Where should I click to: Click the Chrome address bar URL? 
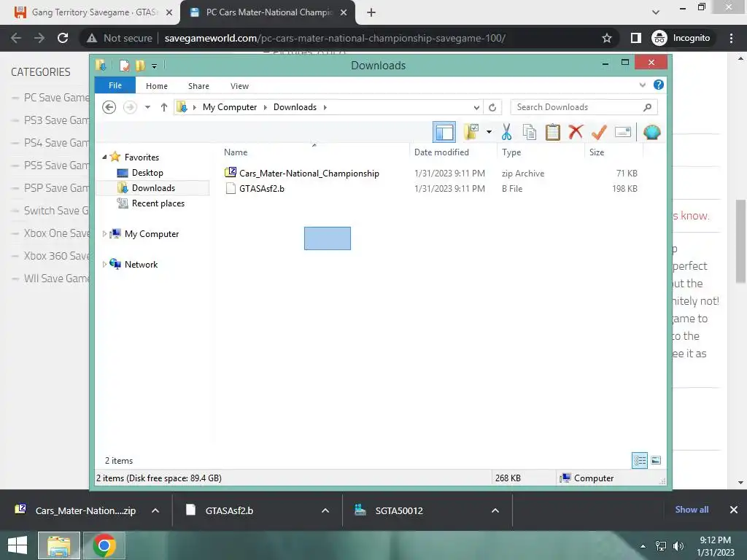[335, 38]
